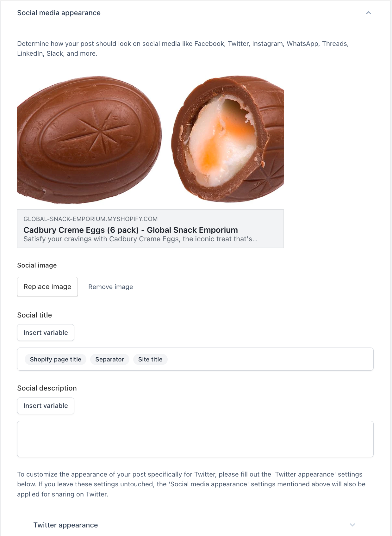Viewport: 392px width, 536px height.
Task: Click the Social description label
Action: [x=47, y=388]
